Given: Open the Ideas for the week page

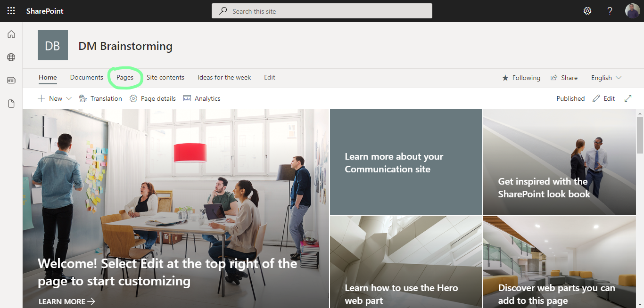Looking at the screenshot, I should pyautogui.click(x=224, y=77).
